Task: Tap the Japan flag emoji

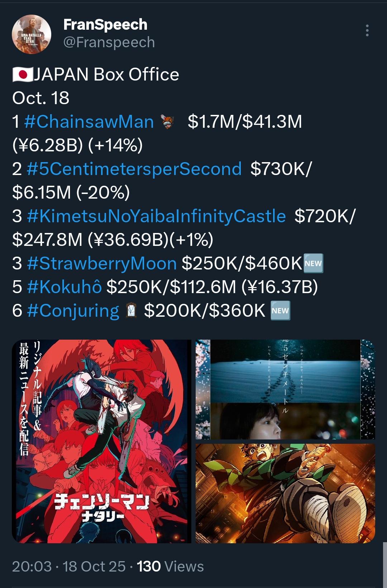Action: point(23,74)
